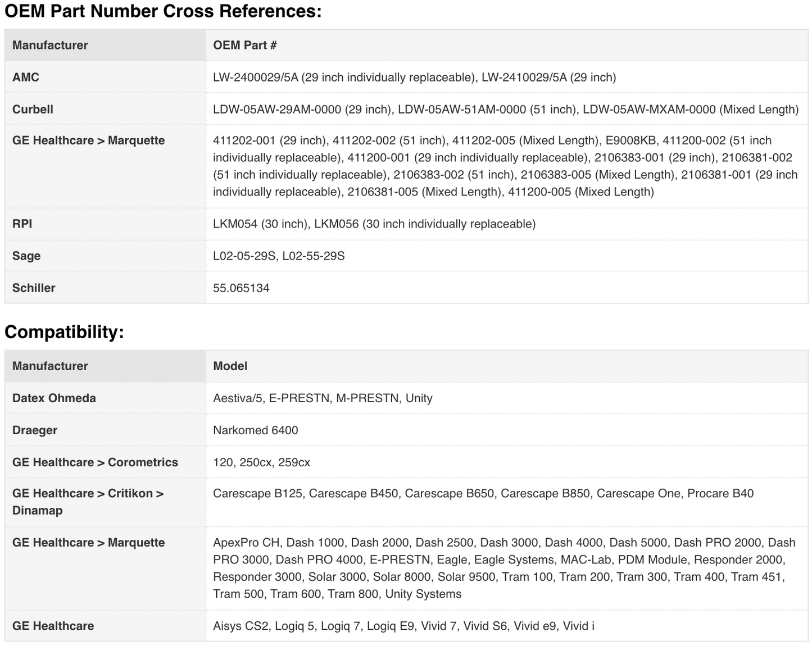Click the Aestiva/5, E-PRESTN models cell

point(507,398)
